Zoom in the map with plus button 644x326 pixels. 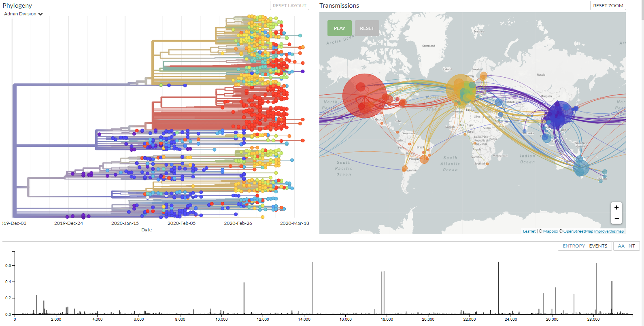point(616,207)
